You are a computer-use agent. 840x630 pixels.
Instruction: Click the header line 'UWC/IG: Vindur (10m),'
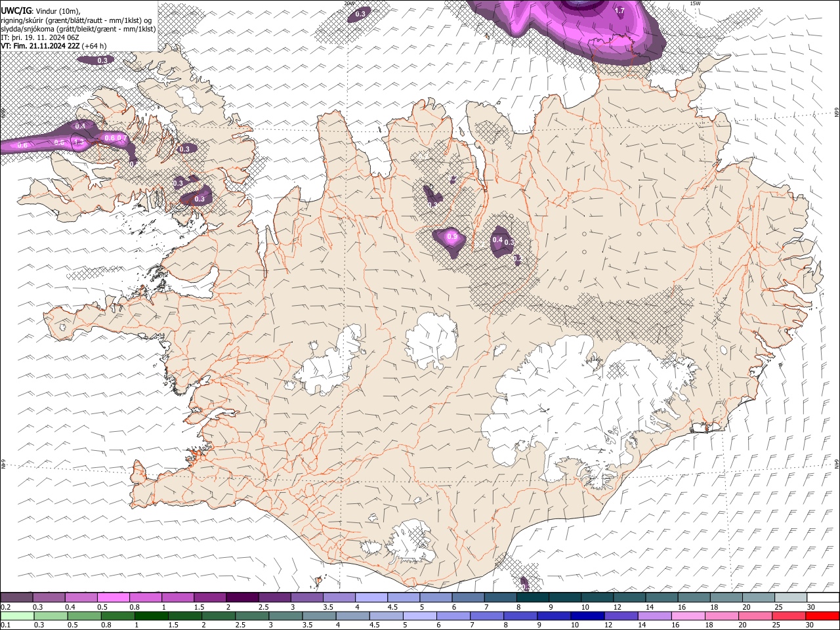pyautogui.click(x=41, y=11)
